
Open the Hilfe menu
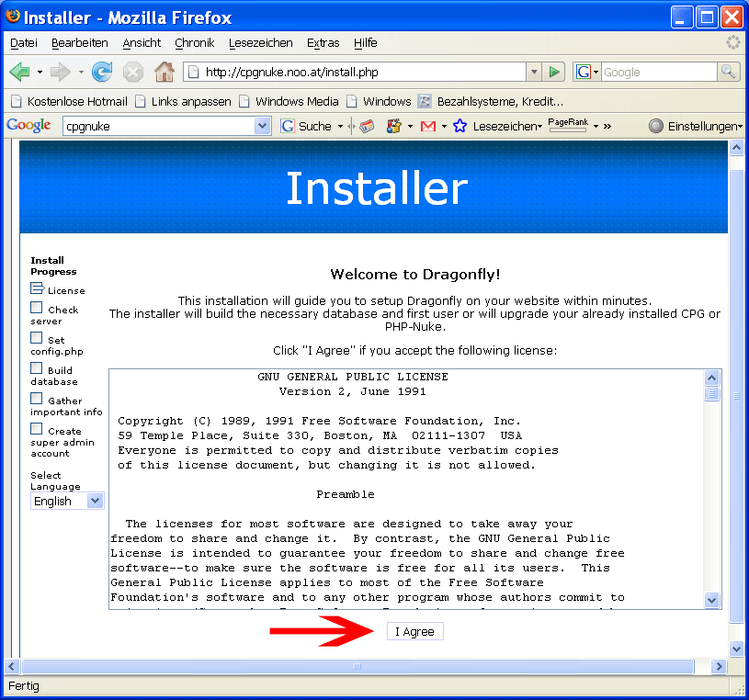366,43
